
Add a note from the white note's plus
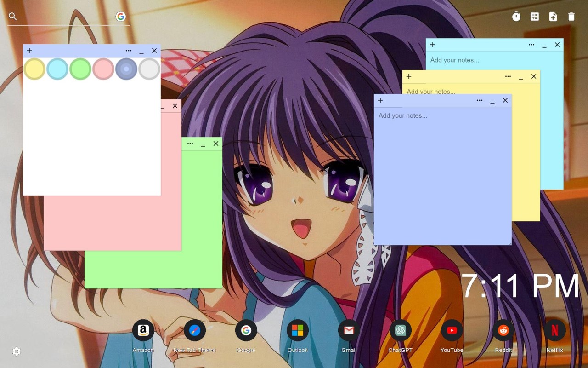29,51
